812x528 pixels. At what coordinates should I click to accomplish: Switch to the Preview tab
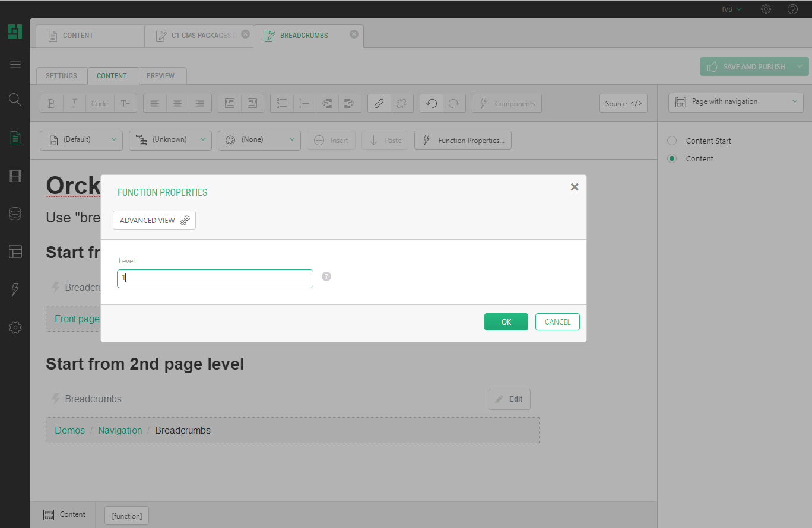pos(160,76)
